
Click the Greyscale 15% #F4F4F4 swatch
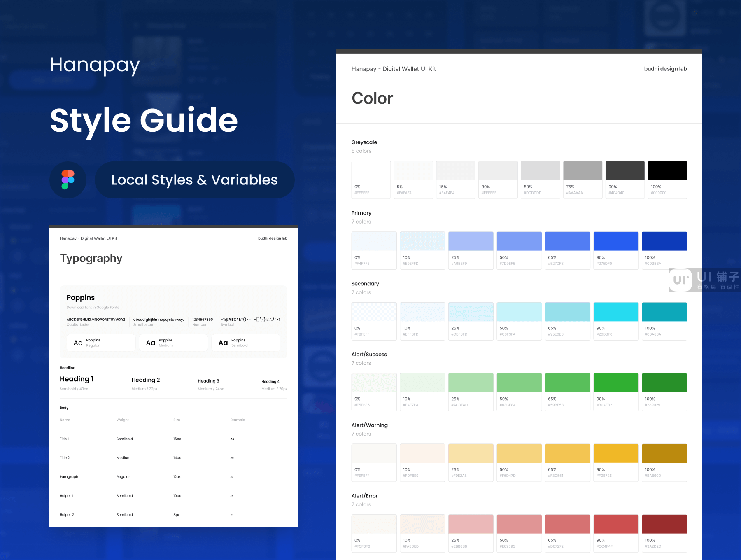click(x=456, y=180)
